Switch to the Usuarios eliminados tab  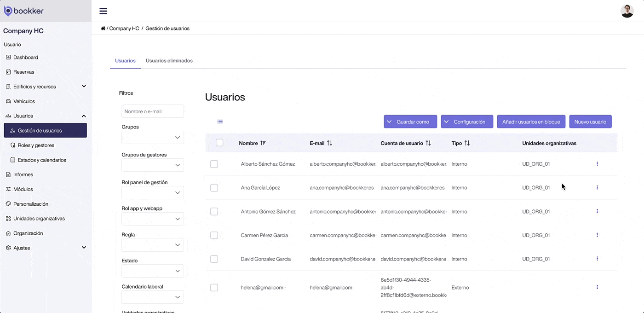click(x=169, y=61)
